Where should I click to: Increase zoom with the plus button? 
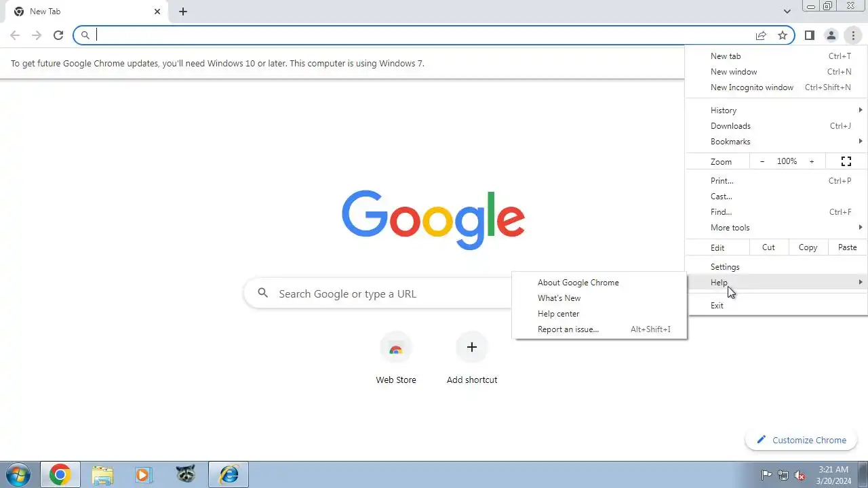[x=812, y=161]
